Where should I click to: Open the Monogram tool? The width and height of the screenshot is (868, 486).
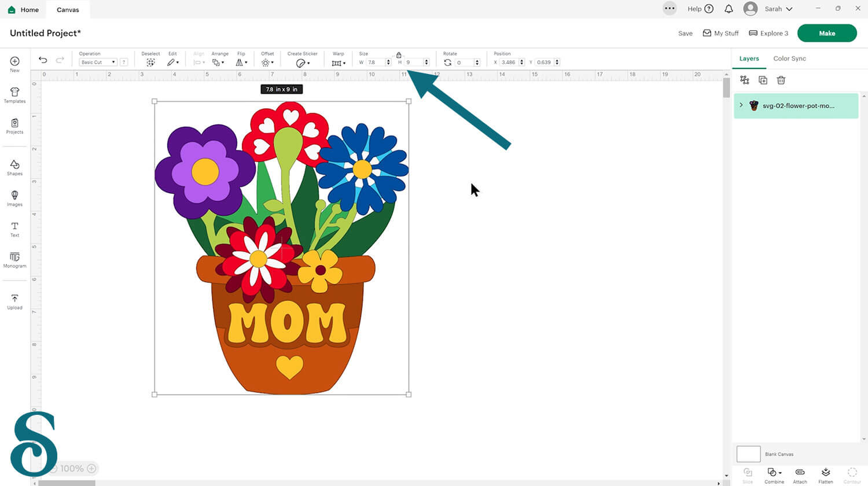[x=14, y=260]
